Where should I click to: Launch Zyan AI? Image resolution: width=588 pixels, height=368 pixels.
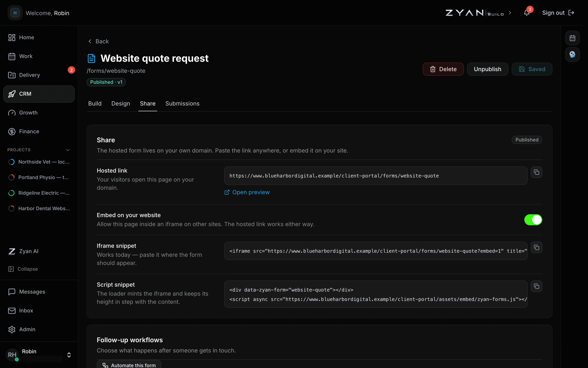[x=39, y=251]
